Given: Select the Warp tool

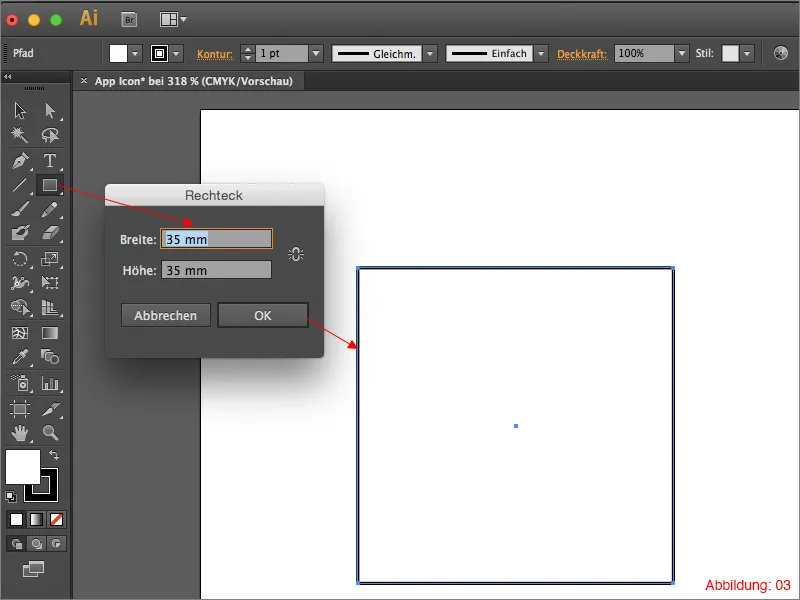Looking at the screenshot, I should (x=20, y=283).
